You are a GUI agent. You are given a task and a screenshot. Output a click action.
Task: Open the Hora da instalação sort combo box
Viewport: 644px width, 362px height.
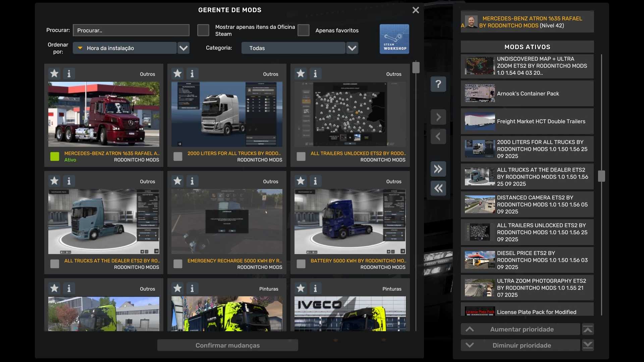click(125, 48)
